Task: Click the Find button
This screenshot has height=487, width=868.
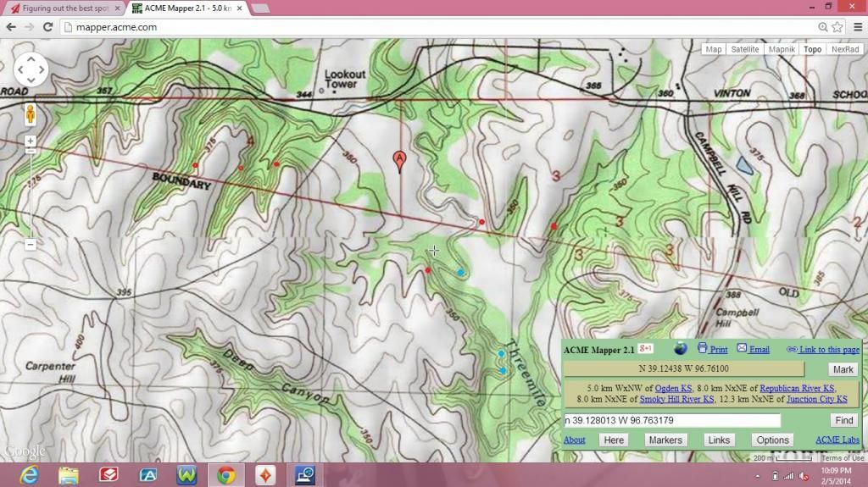Action: pos(843,420)
